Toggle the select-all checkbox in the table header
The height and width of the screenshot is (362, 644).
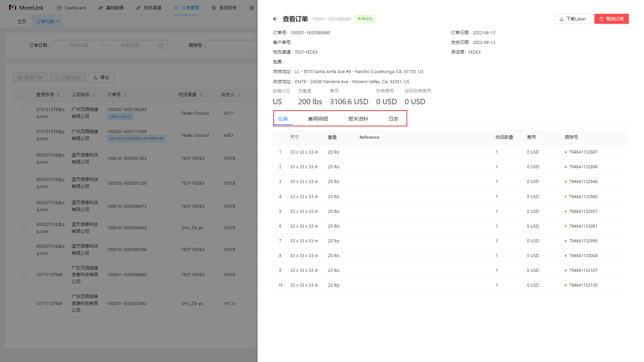click(x=23, y=95)
